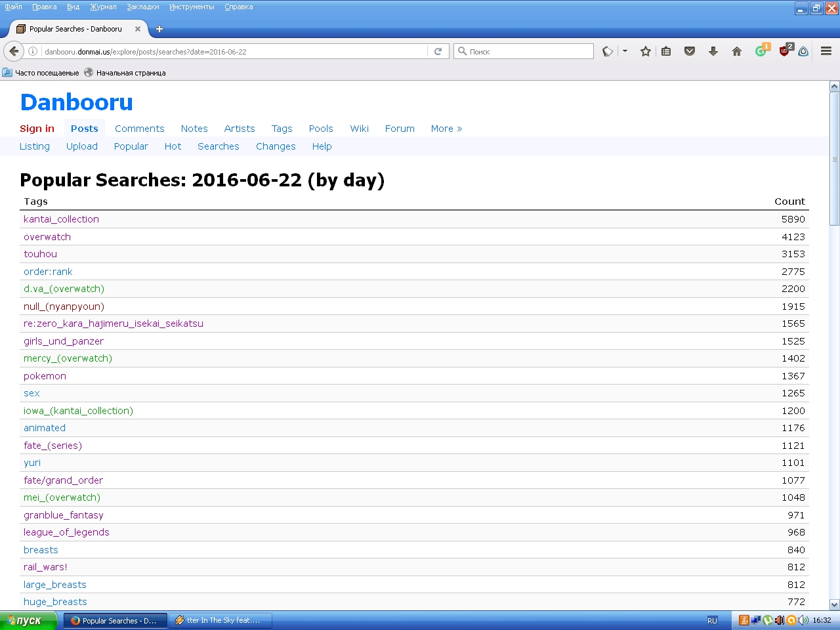Expand the More » navigation link
Screen dimensions: 840x630
(x=446, y=129)
